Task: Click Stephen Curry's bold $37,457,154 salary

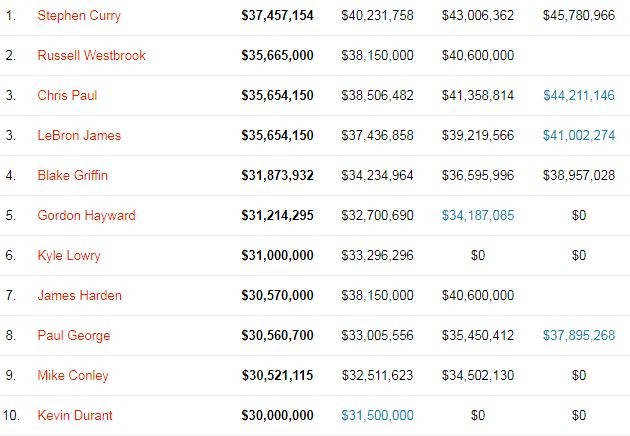Action: click(x=277, y=16)
